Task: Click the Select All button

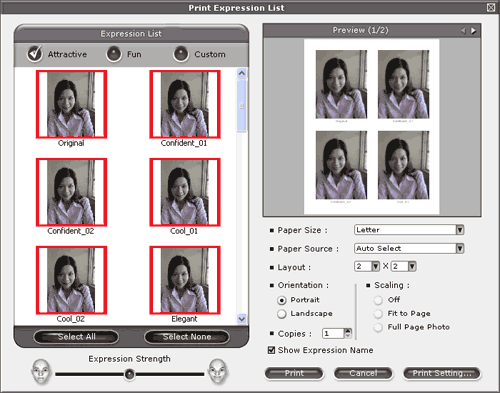Action: (x=76, y=337)
